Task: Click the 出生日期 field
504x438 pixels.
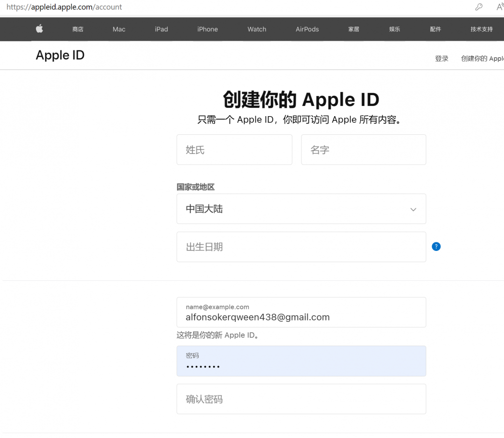Action: 301,247
